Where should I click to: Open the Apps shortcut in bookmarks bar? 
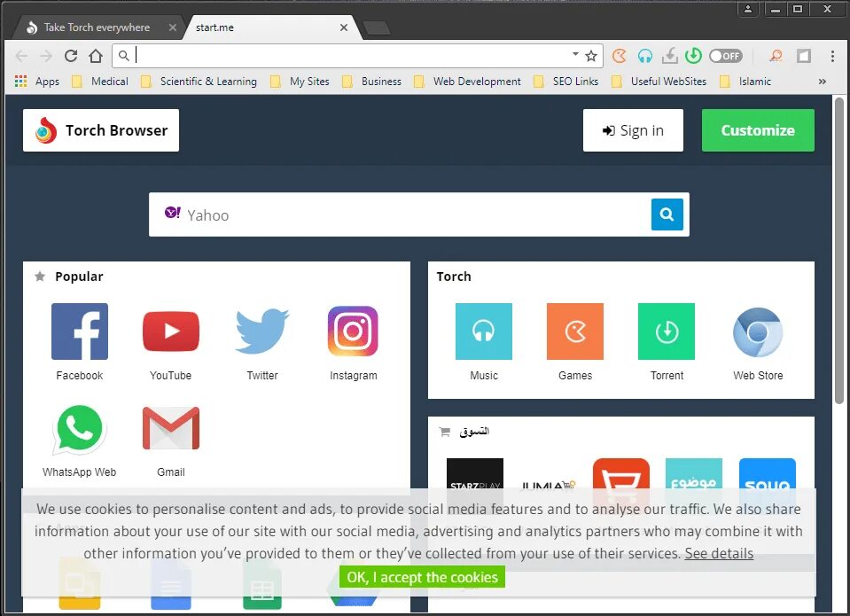click(x=37, y=82)
